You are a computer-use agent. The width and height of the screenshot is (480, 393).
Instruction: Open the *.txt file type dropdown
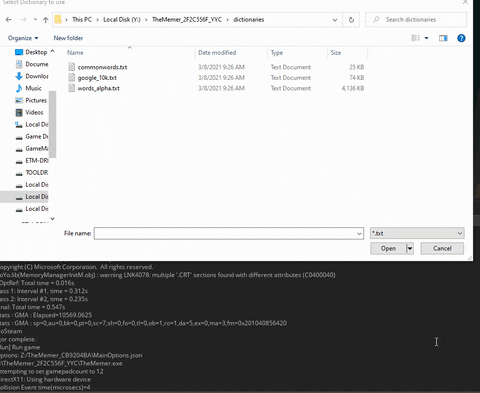coord(417,233)
